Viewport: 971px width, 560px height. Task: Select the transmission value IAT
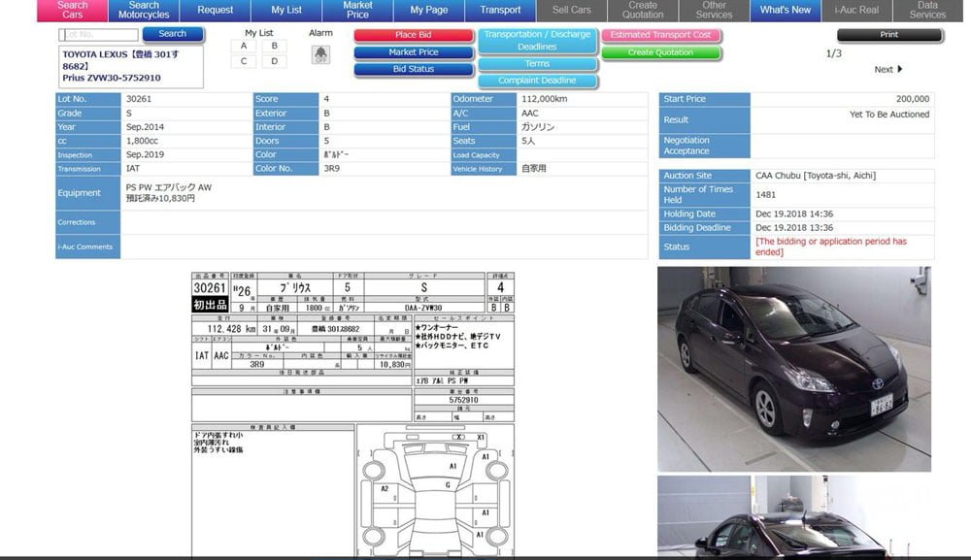click(132, 168)
